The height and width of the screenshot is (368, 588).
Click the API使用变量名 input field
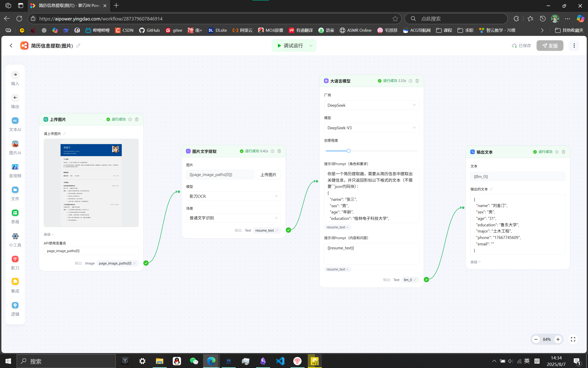coord(91,251)
